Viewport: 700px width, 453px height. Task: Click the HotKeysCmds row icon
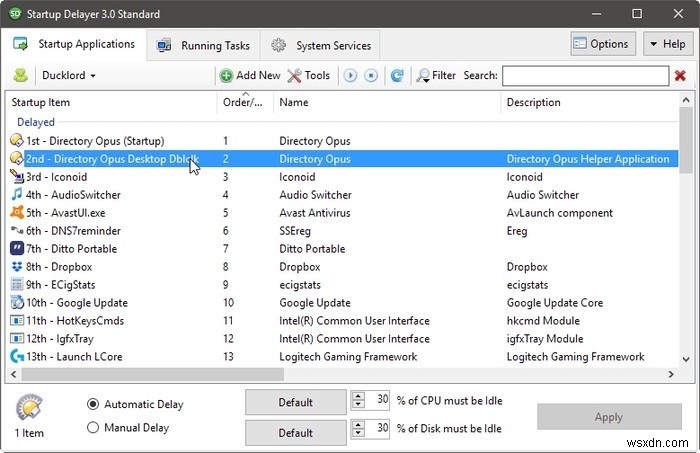click(x=17, y=320)
